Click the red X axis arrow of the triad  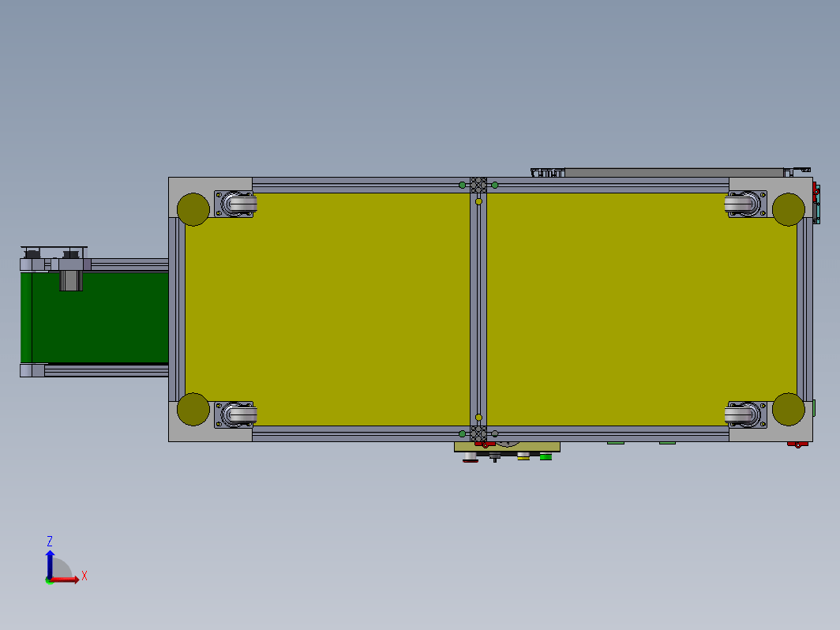66,579
